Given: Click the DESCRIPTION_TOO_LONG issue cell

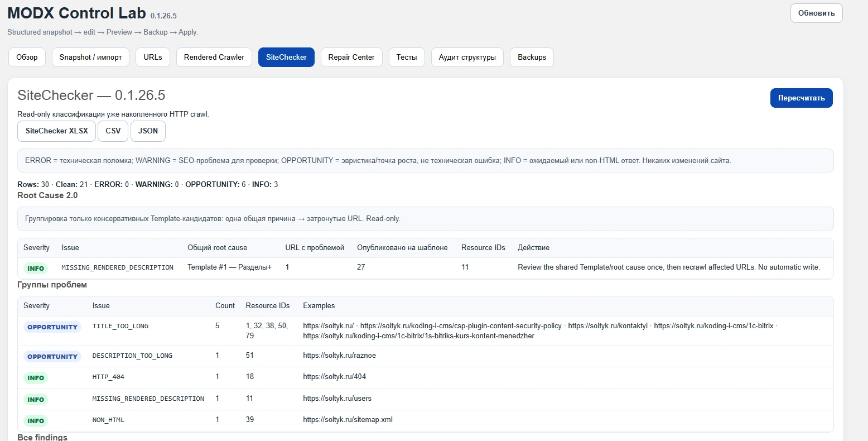Looking at the screenshot, I should 132,356.
